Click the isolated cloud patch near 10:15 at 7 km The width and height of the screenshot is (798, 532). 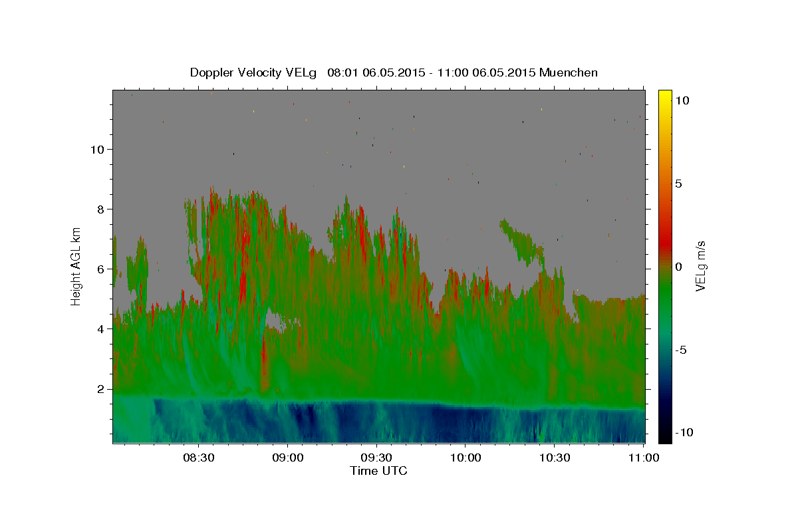click(x=522, y=241)
